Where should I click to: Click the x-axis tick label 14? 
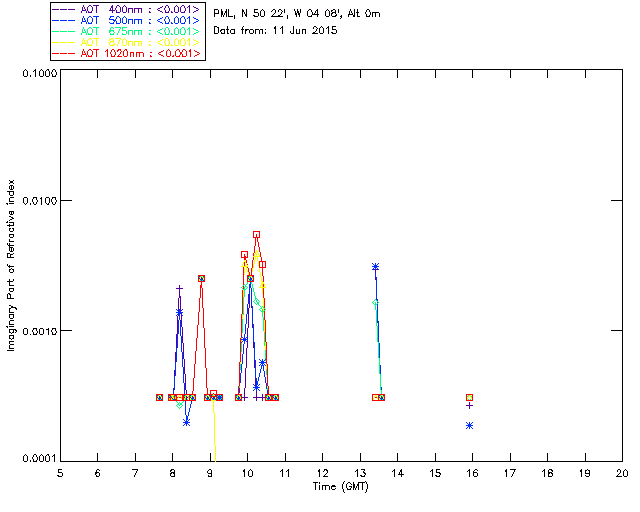[x=398, y=473]
